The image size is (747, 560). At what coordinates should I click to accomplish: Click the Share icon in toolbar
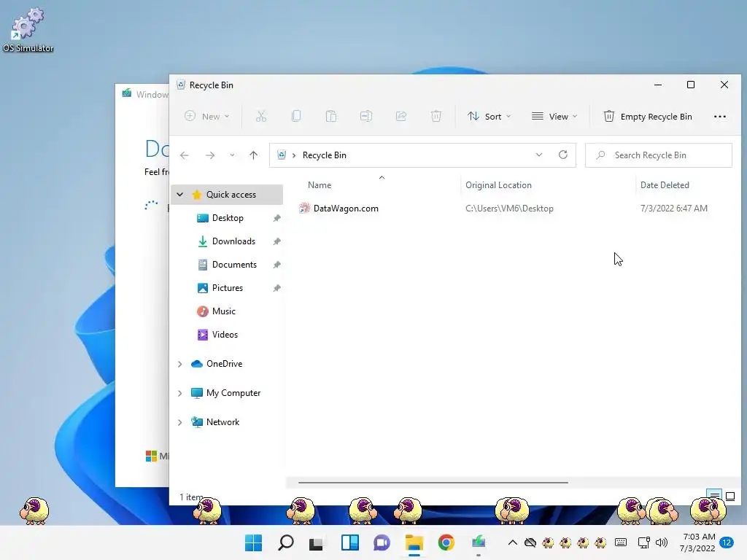pyautogui.click(x=401, y=116)
